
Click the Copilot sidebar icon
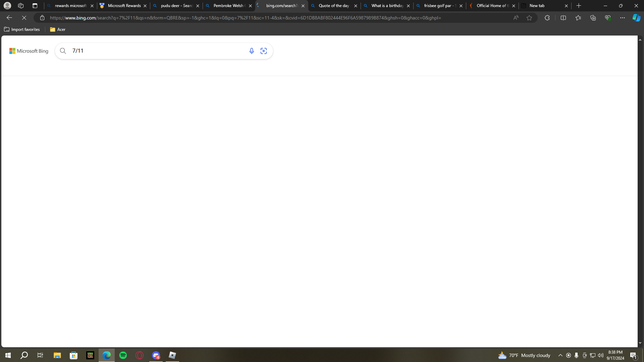636,18
